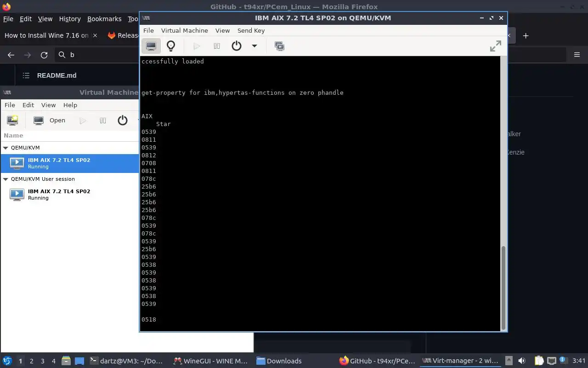
Task: Open the network tray icon
Action: [x=552, y=361]
